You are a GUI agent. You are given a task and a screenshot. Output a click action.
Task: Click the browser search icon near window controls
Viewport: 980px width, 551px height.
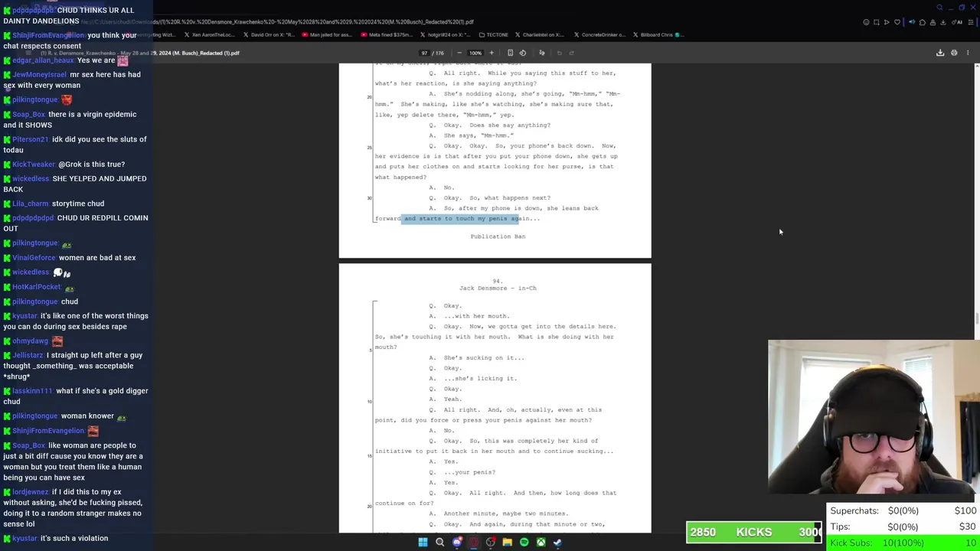940,8
